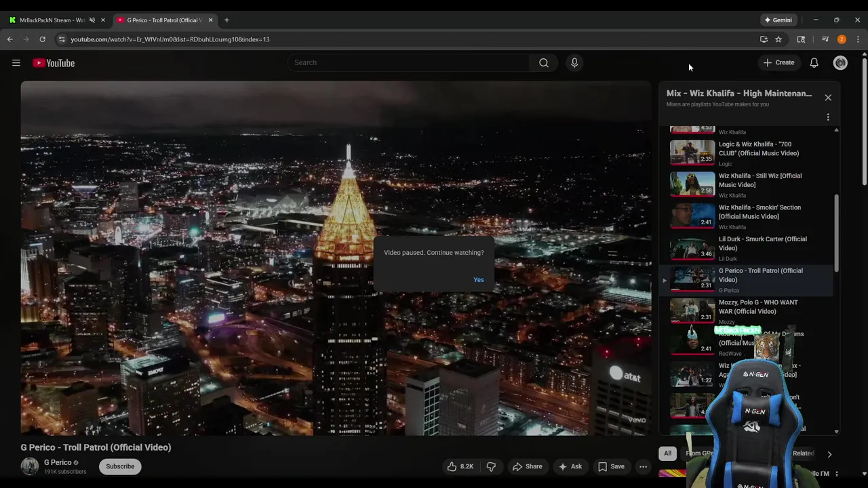
Task: Open Chrome profile orange avatar
Action: [842, 39]
